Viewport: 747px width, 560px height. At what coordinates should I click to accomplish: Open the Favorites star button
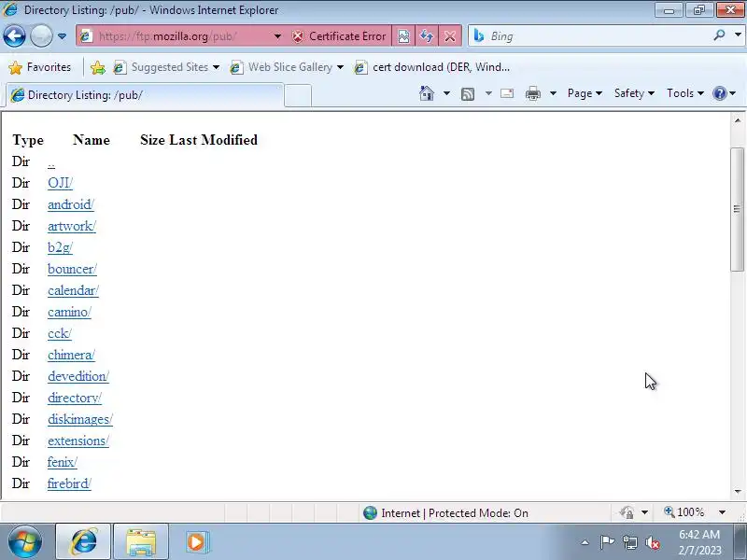[x=40, y=67]
